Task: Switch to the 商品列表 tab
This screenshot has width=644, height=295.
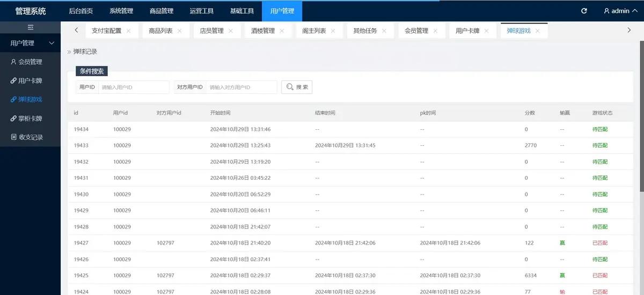Action: point(161,31)
